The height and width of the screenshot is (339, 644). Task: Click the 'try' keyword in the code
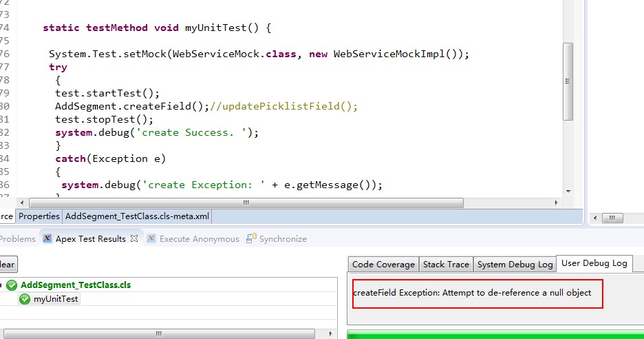pos(58,67)
